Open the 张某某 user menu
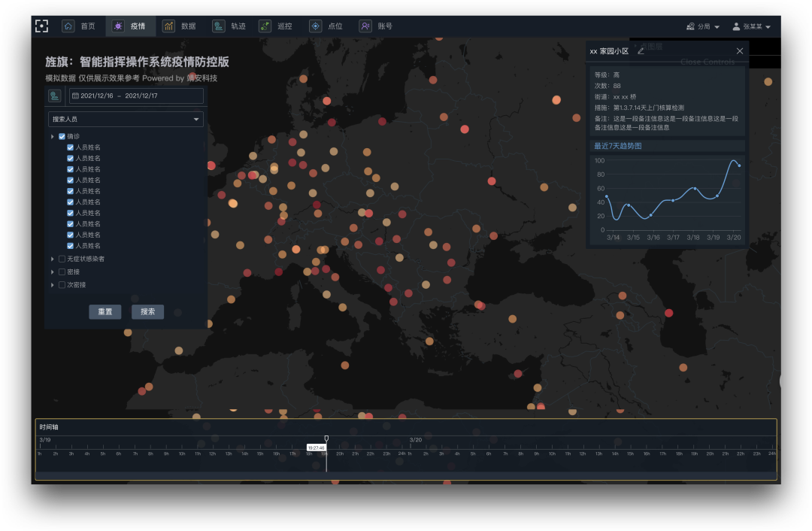Image resolution: width=812 pixels, height=531 pixels. (751, 26)
